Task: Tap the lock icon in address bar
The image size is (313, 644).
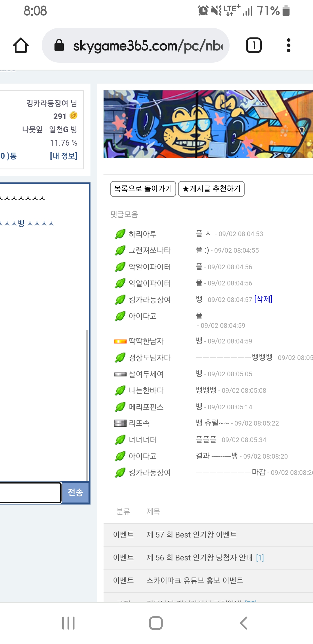Action: coord(59,45)
